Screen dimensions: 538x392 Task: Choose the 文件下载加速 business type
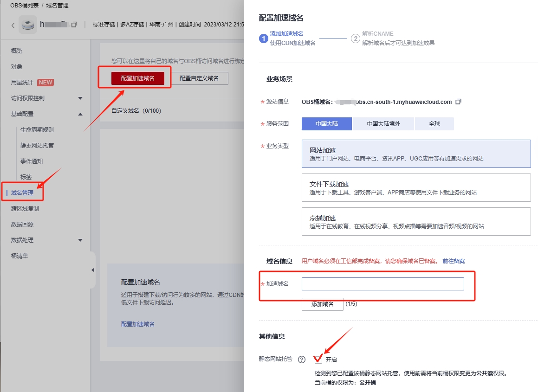[x=416, y=188]
